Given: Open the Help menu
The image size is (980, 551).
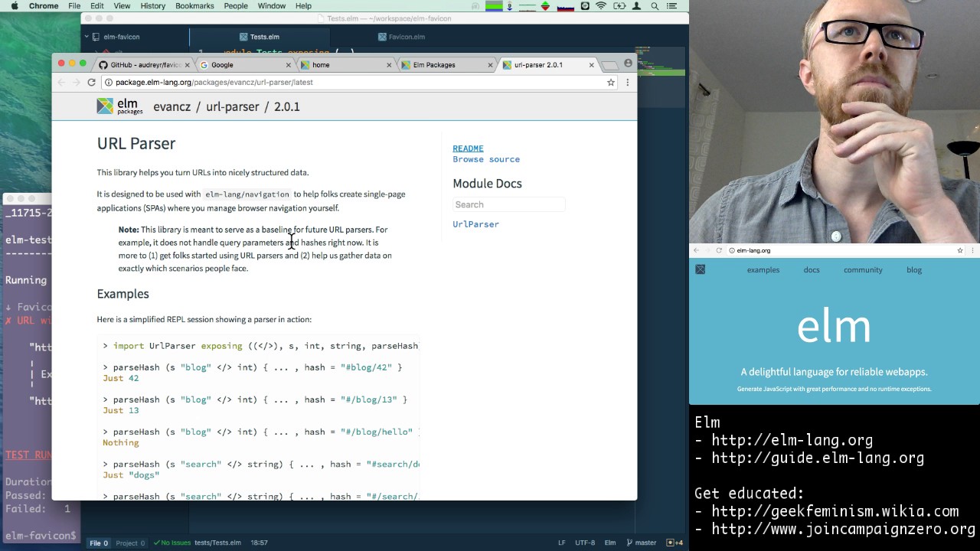Looking at the screenshot, I should 303,5.
